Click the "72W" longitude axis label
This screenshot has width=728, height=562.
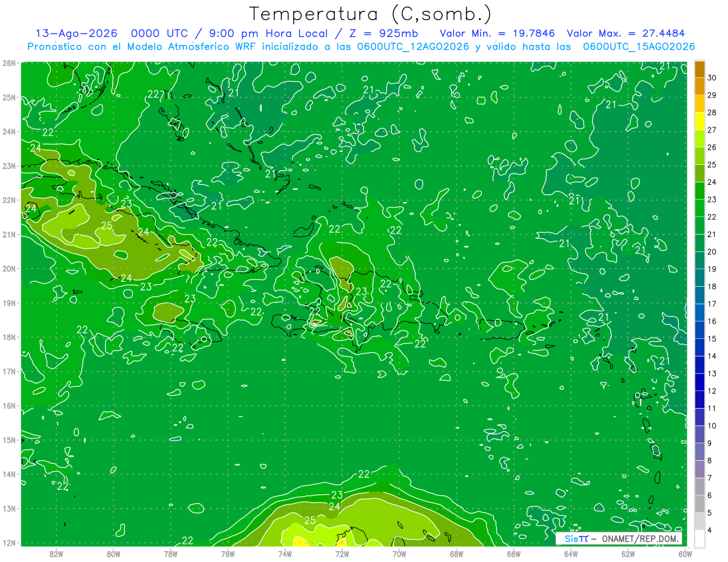[342, 554]
